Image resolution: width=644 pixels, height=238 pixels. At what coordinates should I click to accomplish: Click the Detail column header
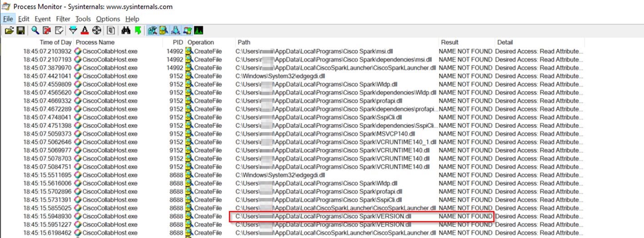(539, 42)
